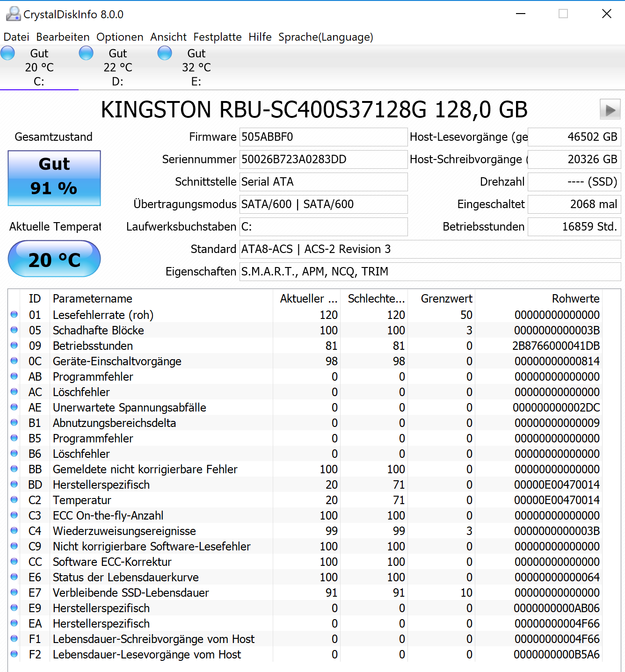Click the Drehzahl value ---- (SSD)
The image size is (625, 672).
pos(574,182)
